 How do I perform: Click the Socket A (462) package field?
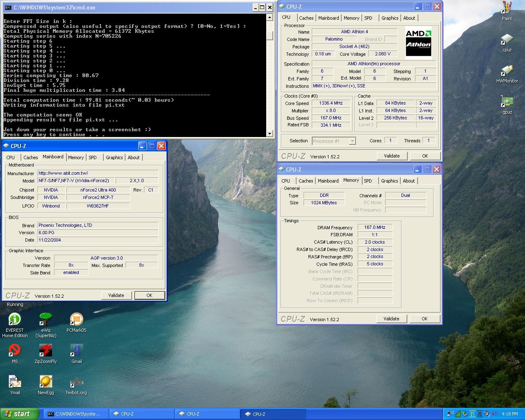pos(354,46)
